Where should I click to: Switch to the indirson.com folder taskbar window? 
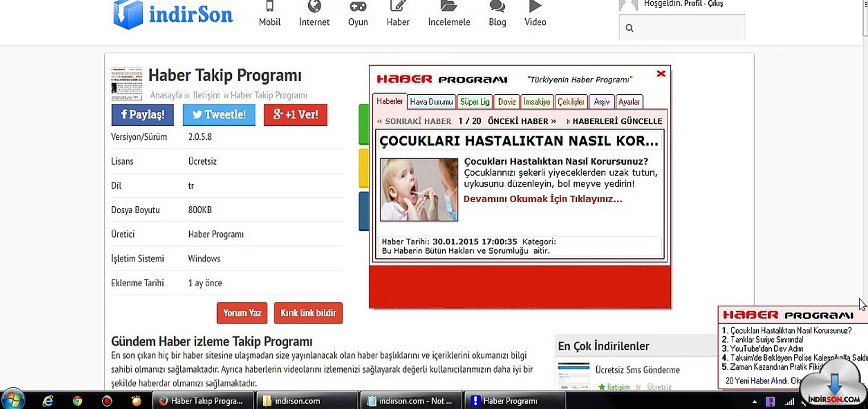coord(308,400)
